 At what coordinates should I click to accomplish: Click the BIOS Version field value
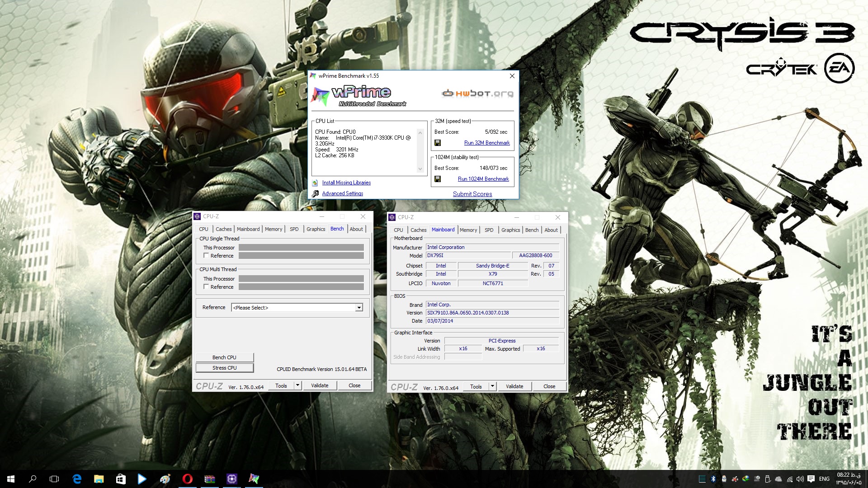pos(492,313)
